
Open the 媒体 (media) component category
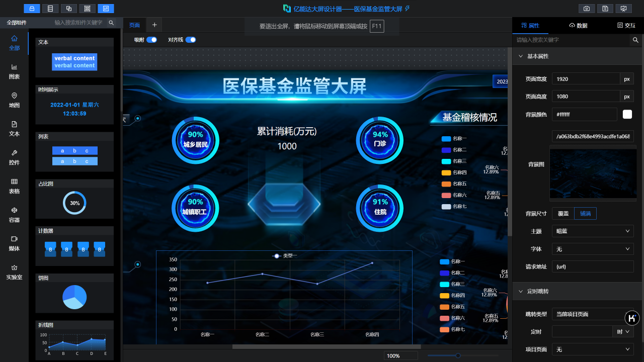14,243
